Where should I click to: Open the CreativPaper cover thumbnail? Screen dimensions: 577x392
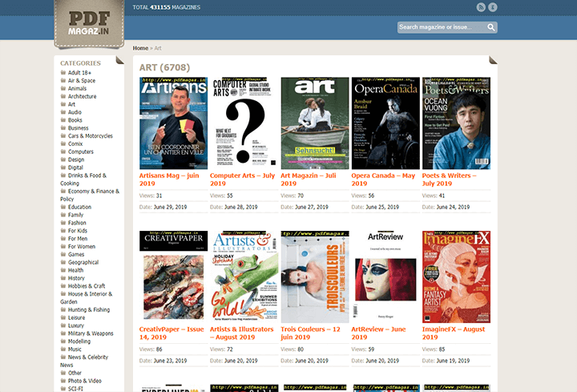[x=173, y=277]
